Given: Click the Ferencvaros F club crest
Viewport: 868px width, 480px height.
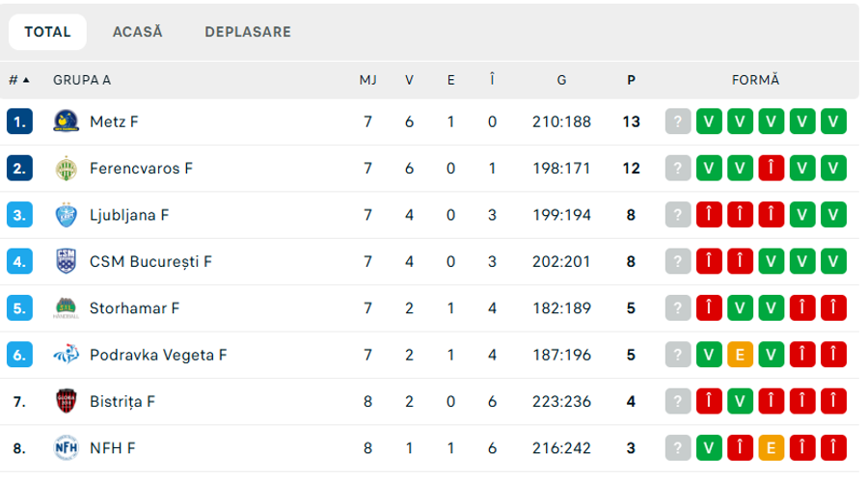Looking at the screenshot, I should 66,168.
